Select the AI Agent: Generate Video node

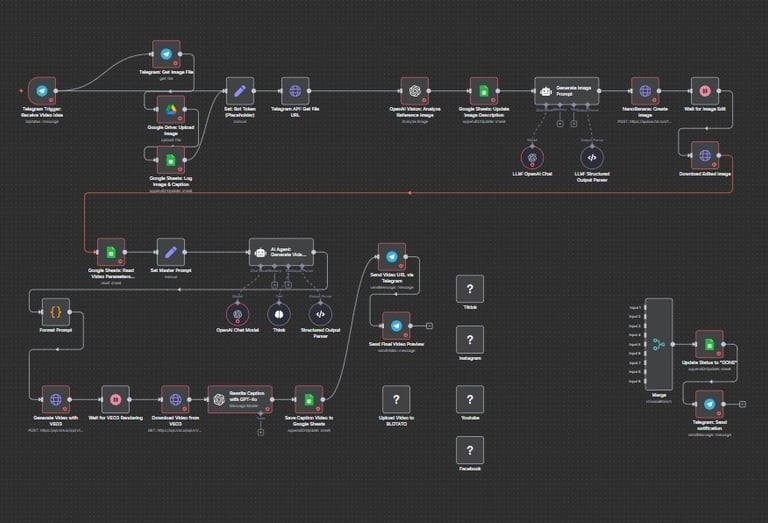(x=281, y=252)
